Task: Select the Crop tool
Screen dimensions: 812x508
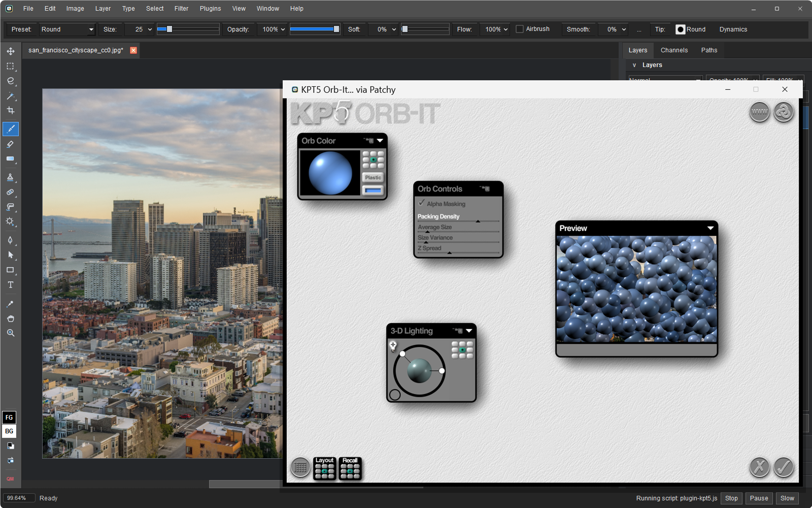Action: [10, 110]
